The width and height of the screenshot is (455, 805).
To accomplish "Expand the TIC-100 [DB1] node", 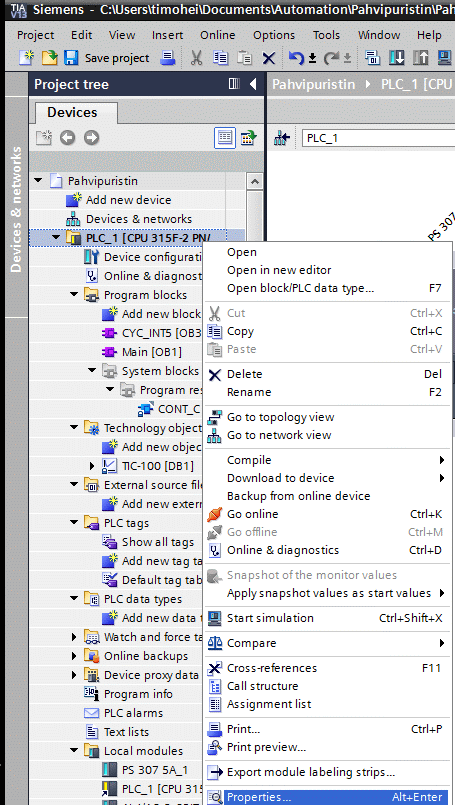I will point(92,466).
